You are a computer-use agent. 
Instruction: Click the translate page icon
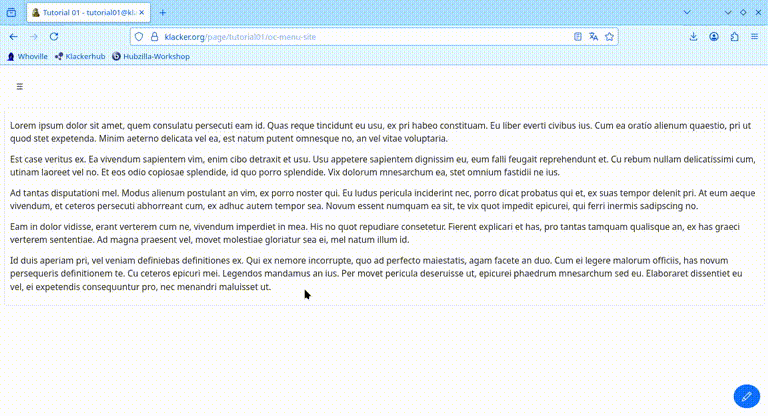594,37
